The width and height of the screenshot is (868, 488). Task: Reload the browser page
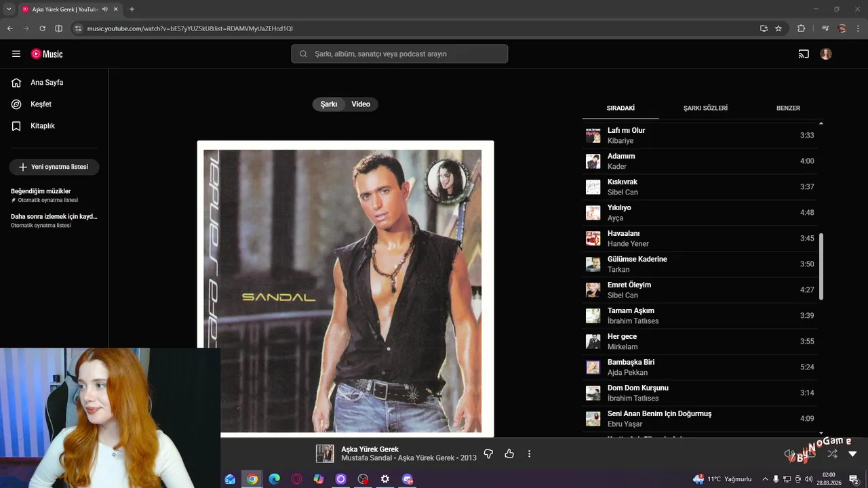[43, 28]
